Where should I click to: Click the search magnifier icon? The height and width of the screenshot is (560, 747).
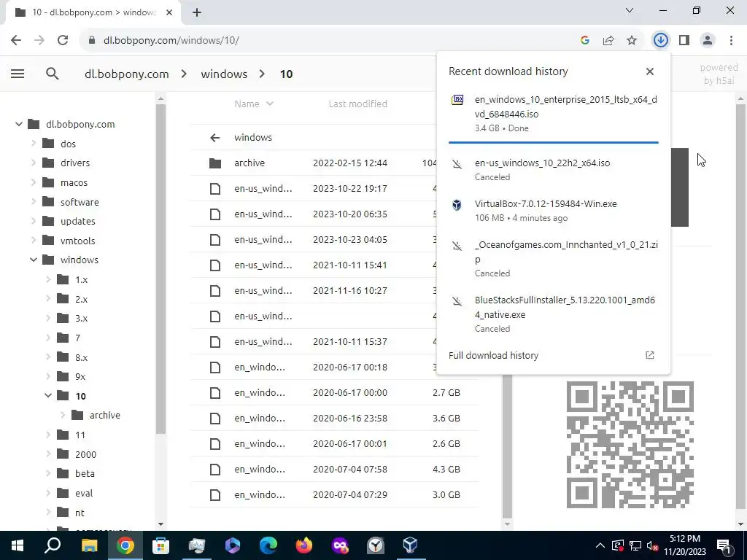(x=53, y=74)
